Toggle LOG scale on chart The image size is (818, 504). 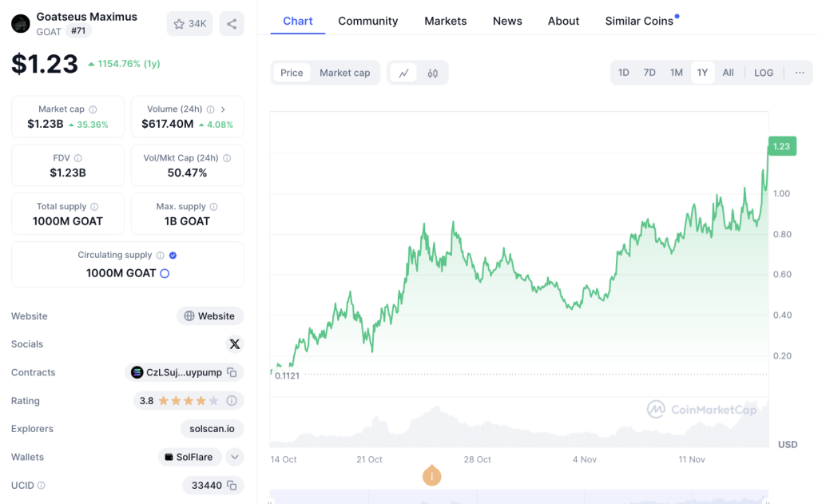tap(764, 73)
